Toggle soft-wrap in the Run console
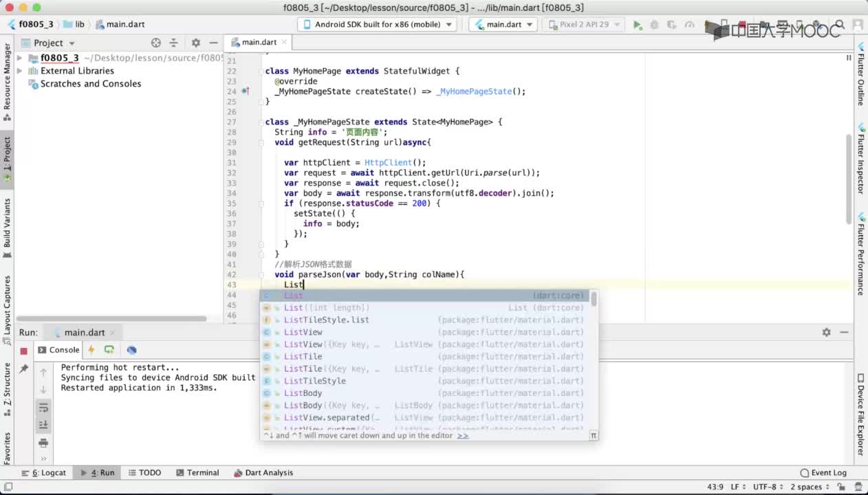Screen dimensions: 868x495 tap(43, 408)
